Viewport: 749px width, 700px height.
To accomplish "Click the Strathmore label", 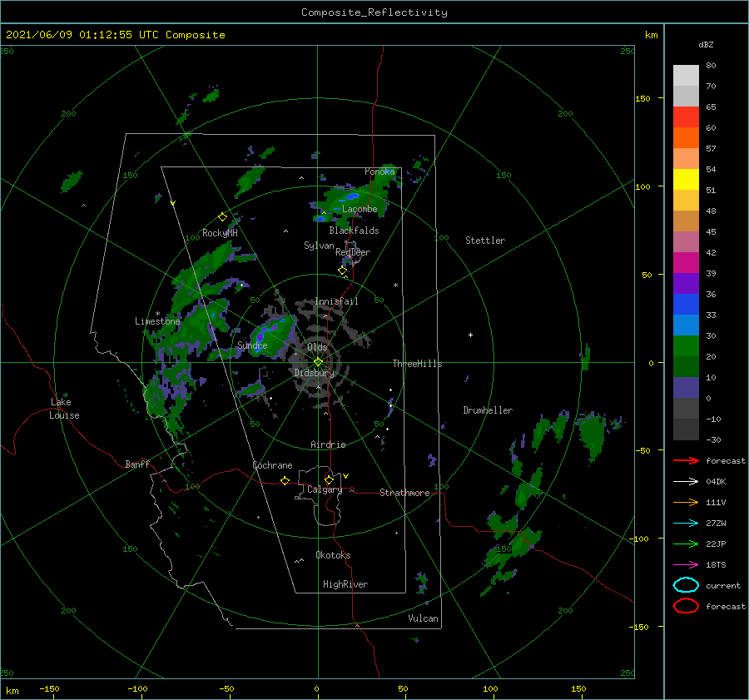I will tap(404, 493).
